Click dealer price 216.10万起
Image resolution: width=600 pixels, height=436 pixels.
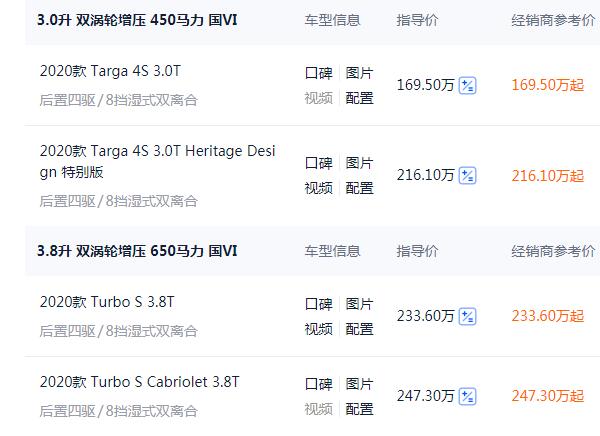pyautogui.click(x=547, y=176)
